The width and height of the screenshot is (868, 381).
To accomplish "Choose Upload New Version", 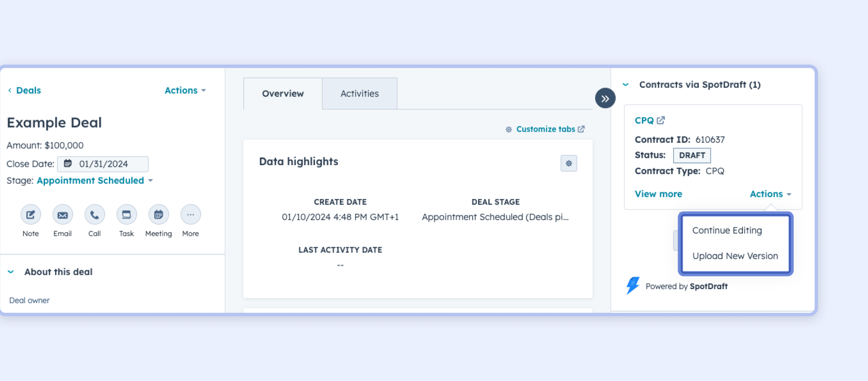I will click(x=734, y=256).
